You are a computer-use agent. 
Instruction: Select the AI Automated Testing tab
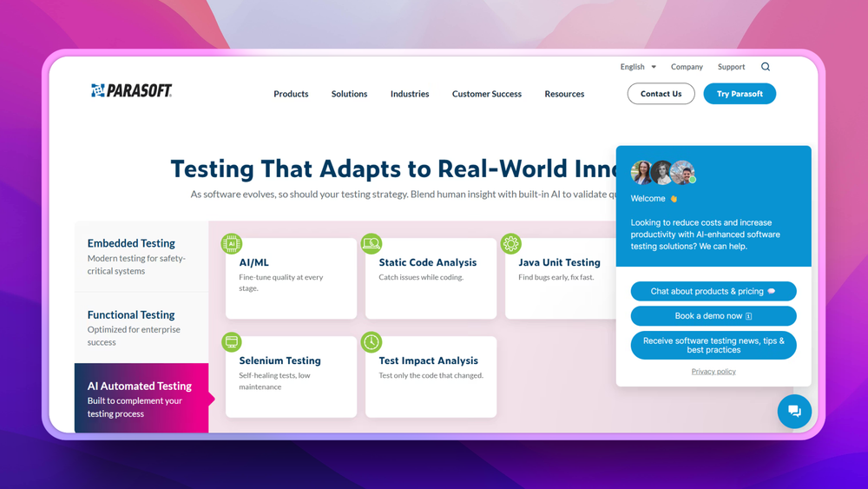click(x=141, y=398)
